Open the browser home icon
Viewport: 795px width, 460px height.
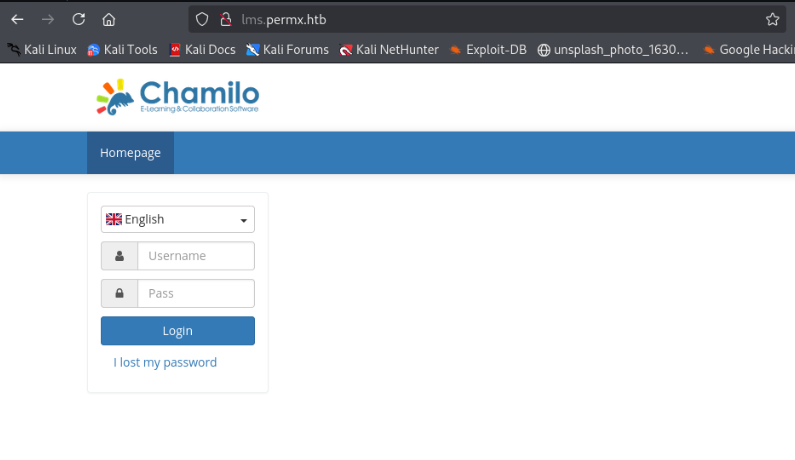click(x=109, y=19)
